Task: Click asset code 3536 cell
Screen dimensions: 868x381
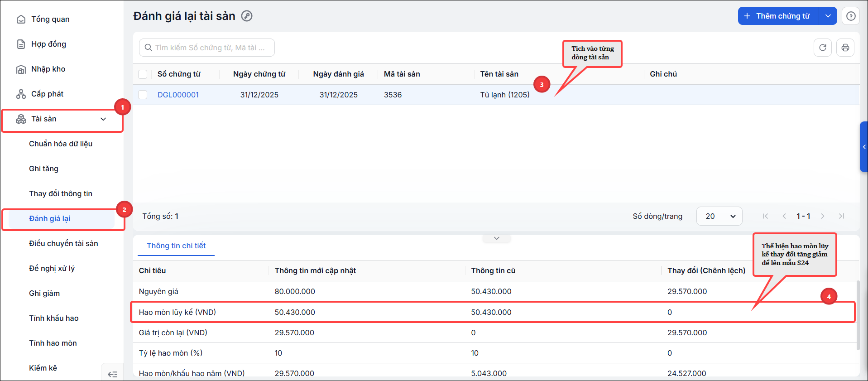Action: [393, 95]
